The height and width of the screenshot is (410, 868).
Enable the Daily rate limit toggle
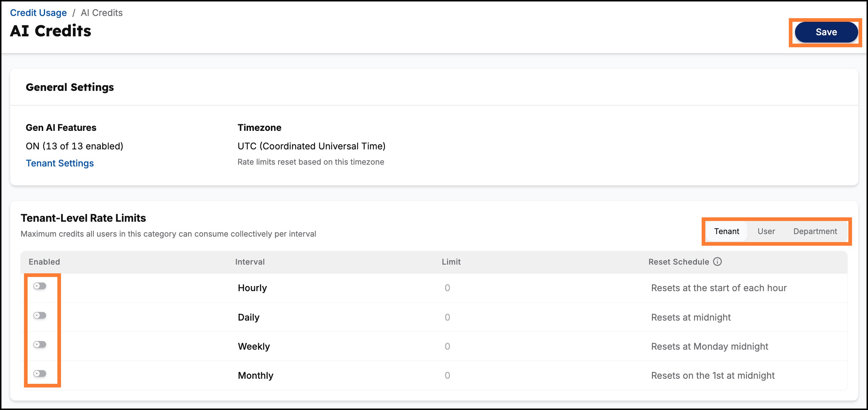(40, 315)
